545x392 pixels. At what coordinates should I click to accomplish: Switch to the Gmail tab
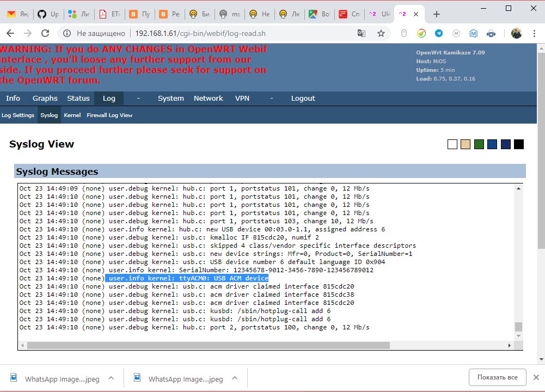pos(16,14)
